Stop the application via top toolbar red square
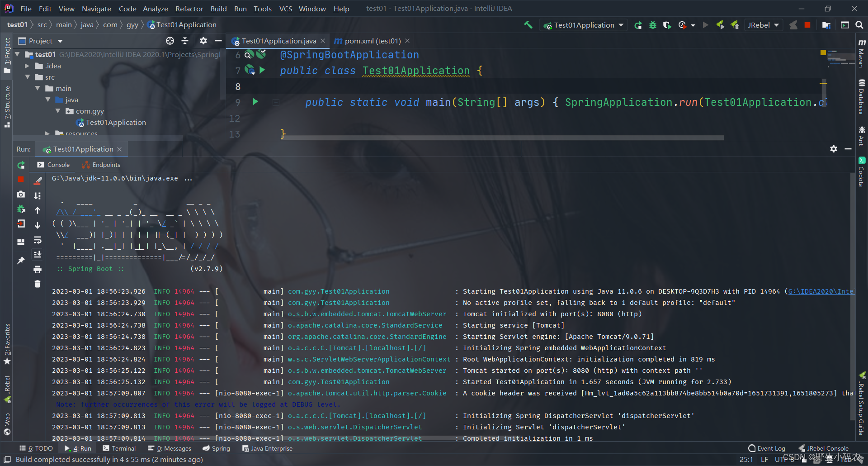868x466 pixels. tap(807, 25)
